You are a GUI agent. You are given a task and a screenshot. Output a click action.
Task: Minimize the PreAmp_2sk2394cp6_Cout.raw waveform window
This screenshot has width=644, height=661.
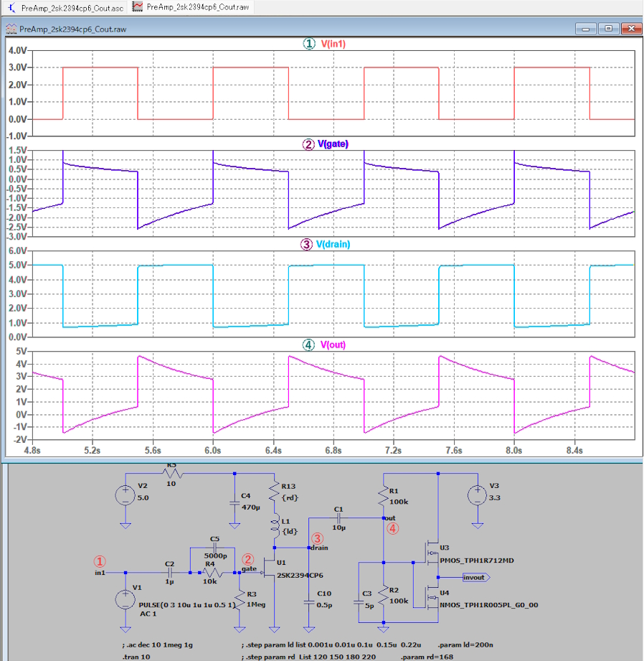[585, 29]
